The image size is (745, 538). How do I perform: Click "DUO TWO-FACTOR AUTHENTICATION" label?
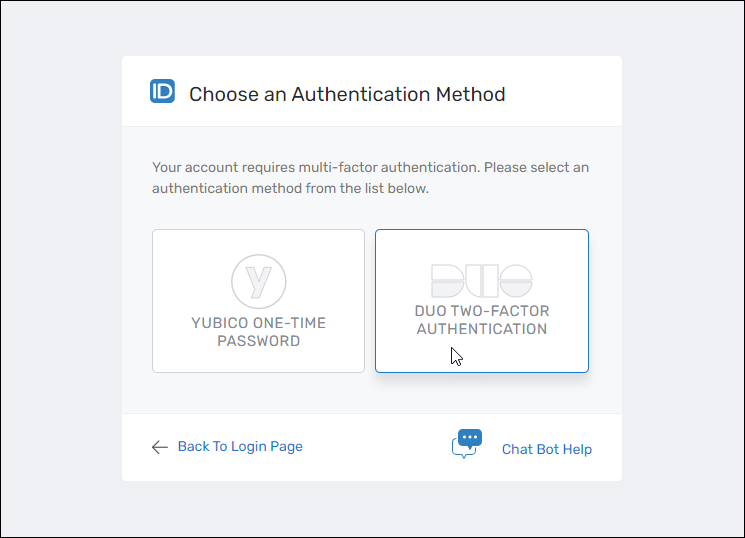pos(482,320)
